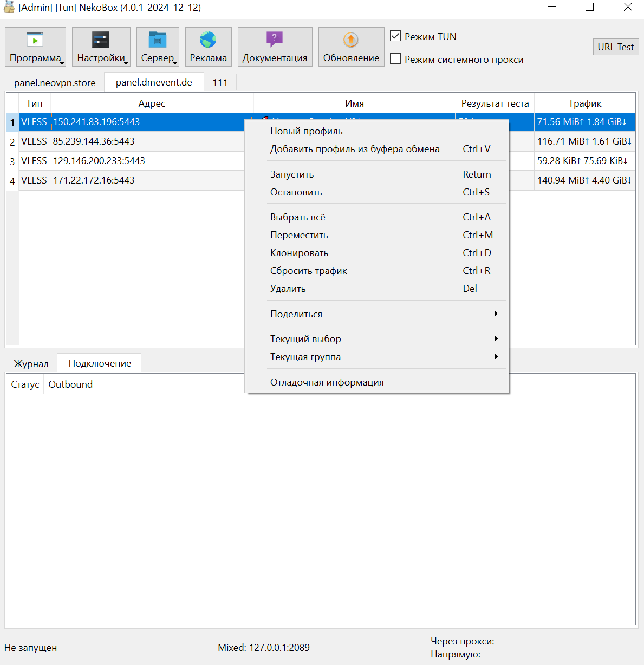Screen dimensions: 644x665
Task: Select row with address 129.146.200.233:5443
Action: (148, 161)
